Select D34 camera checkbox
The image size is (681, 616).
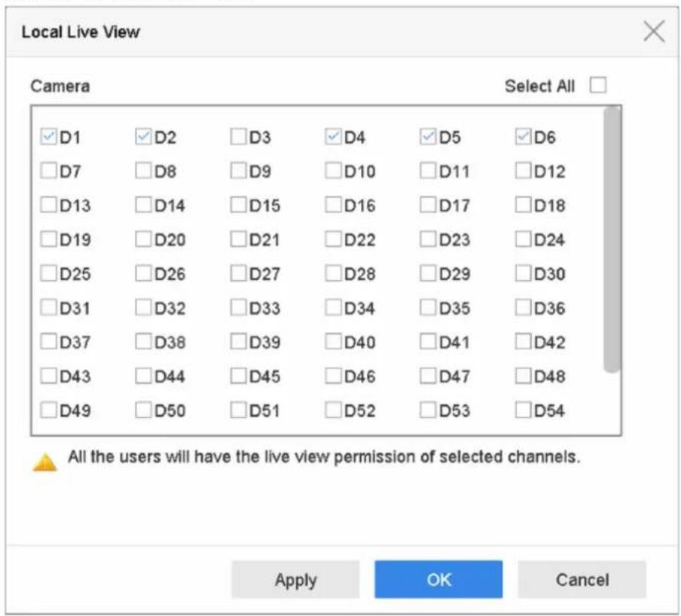333,307
